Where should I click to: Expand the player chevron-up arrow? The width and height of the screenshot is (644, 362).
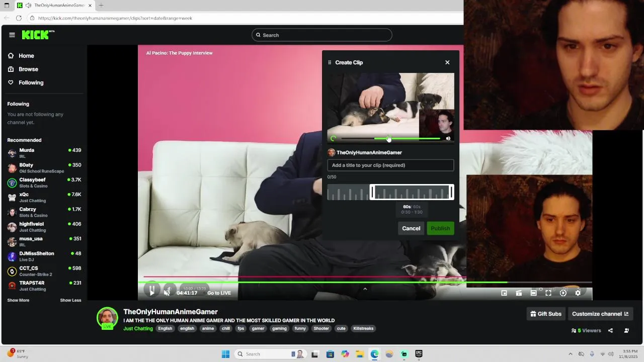(365, 289)
